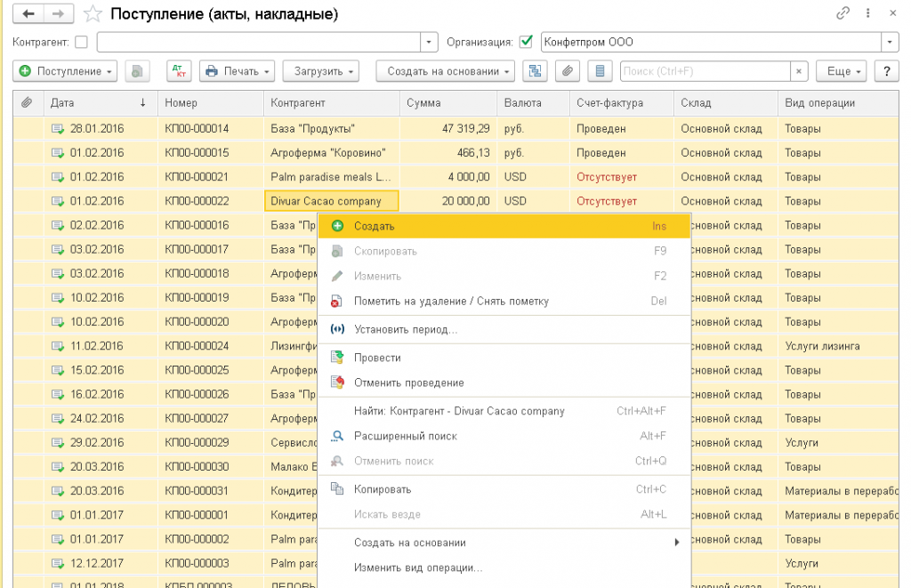Viewport: 911px width, 588px height.
Task: Select the Divuar Cacao company cell
Action: (331, 201)
